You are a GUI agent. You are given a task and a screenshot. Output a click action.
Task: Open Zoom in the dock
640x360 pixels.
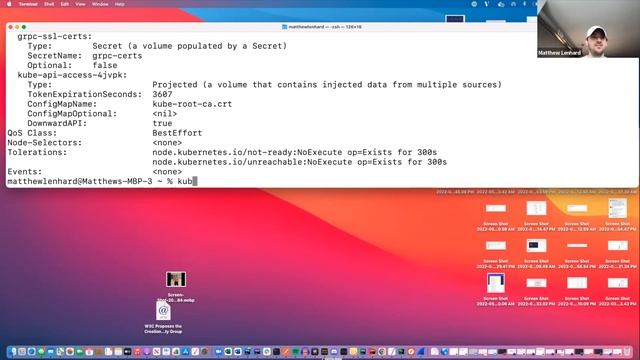[218, 351]
